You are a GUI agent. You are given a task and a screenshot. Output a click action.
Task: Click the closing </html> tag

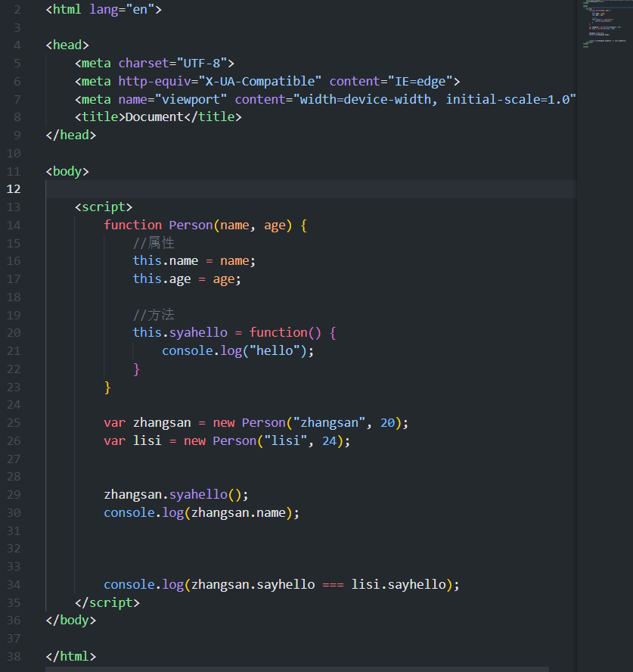click(70, 657)
